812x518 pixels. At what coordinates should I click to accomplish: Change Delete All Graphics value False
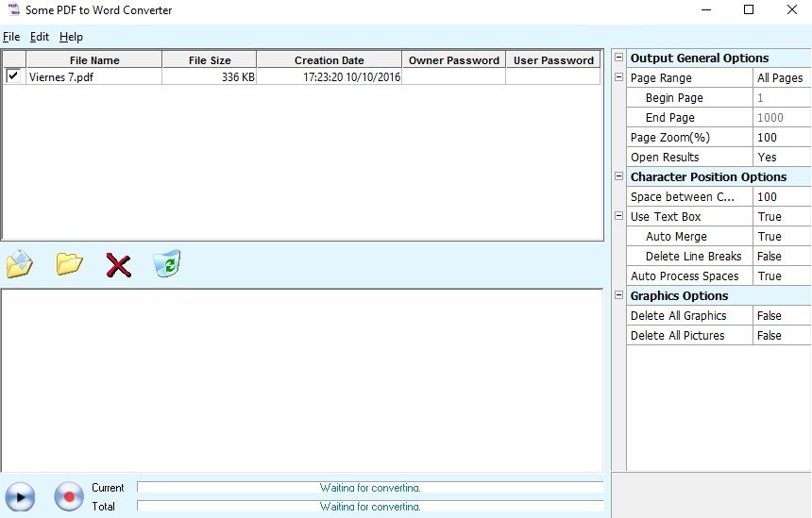782,316
